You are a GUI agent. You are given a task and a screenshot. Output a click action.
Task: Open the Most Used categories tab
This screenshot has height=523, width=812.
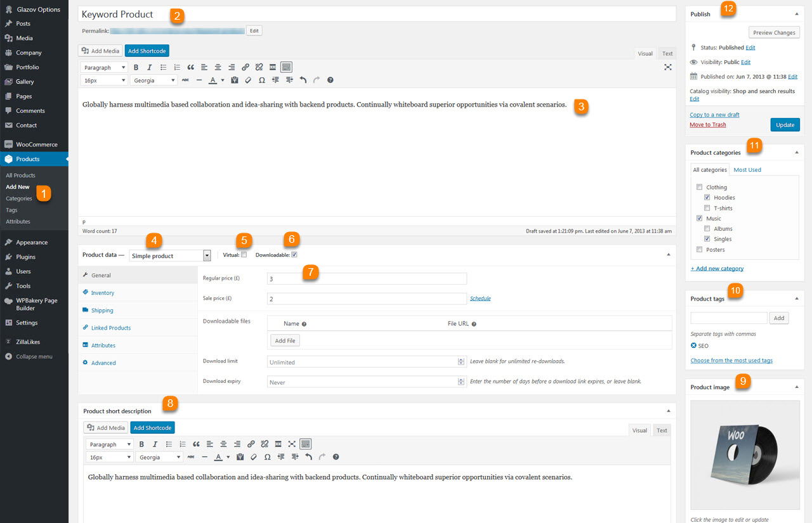pos(747,170)
